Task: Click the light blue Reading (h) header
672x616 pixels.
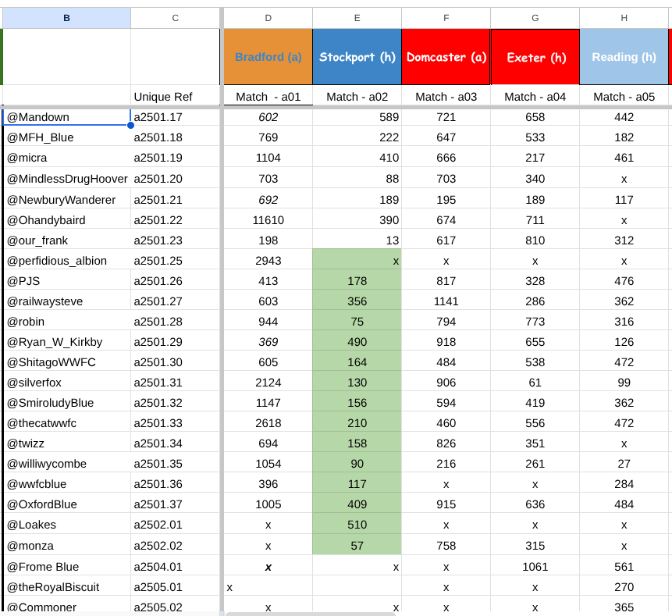Action: [624, 57]
